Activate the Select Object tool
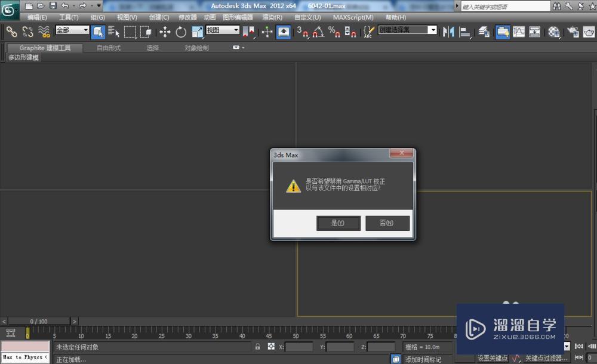The image size is (597, 364). (98, 32)
